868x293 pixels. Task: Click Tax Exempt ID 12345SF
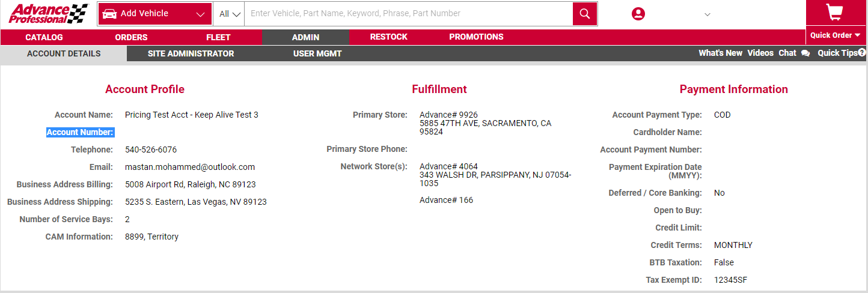[730, 280]
